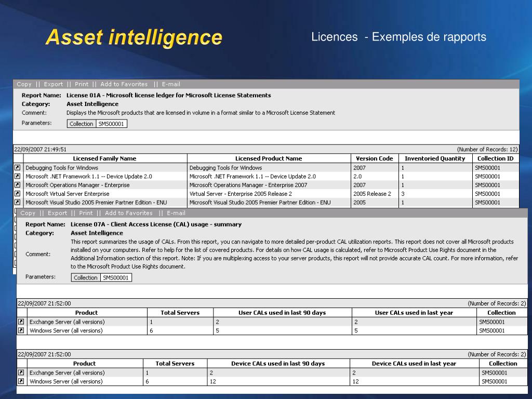532x399 pixels.
Task: Click the Inventoried Quantity column header
Action: (x=435, y=158)
